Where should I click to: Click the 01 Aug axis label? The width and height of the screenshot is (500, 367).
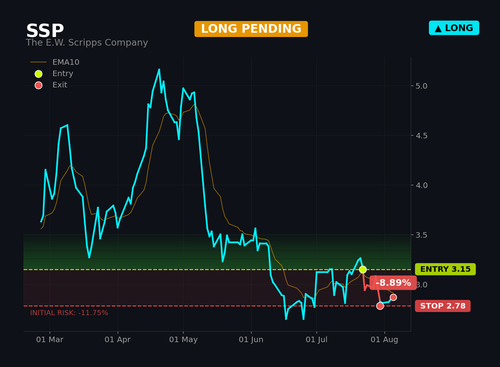[x=384, y=340]
